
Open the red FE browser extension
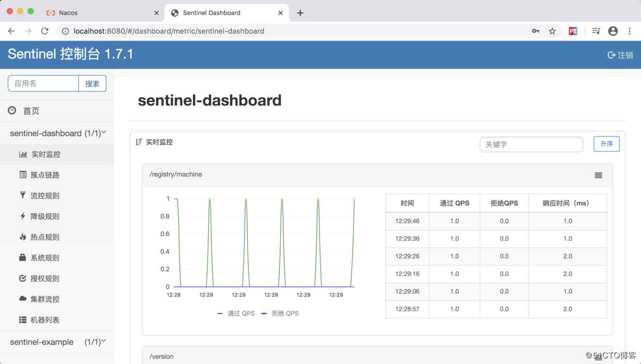click(x=573, y=31)
